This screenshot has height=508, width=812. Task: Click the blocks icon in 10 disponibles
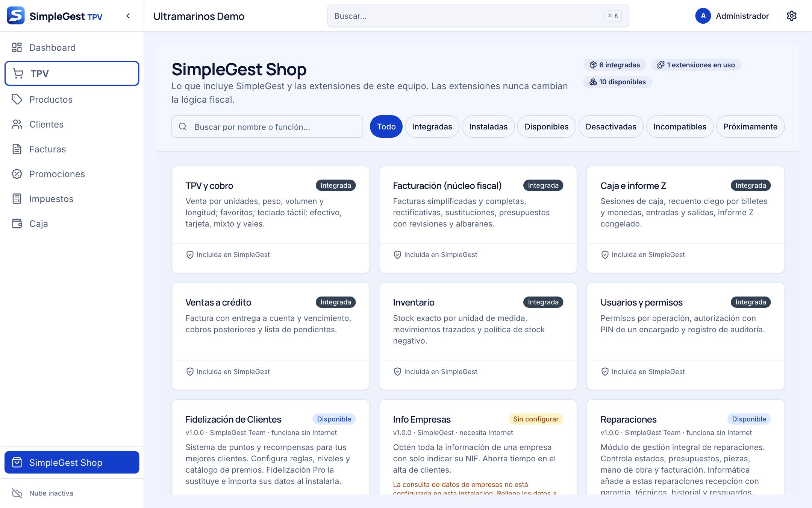tap(593, 82)
